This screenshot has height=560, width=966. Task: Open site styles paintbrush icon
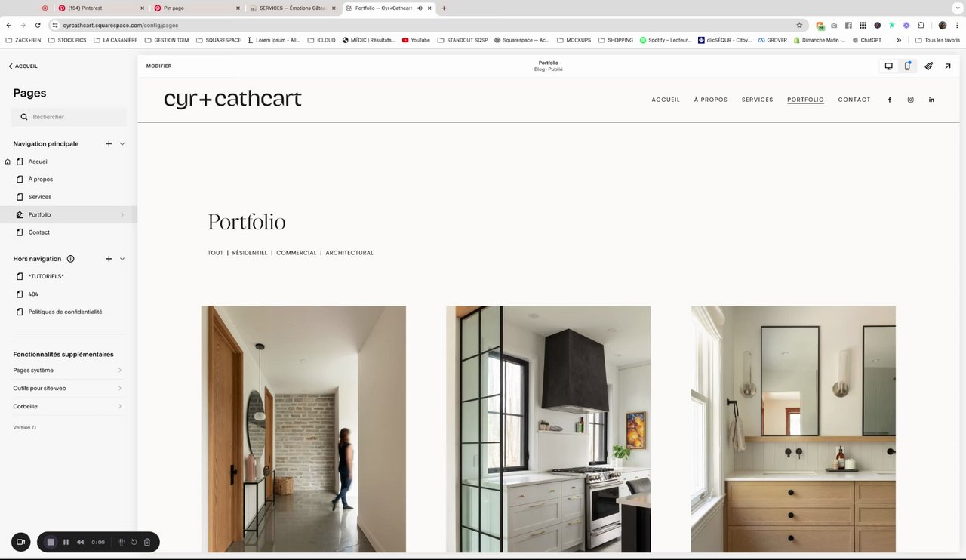(929, 66)
